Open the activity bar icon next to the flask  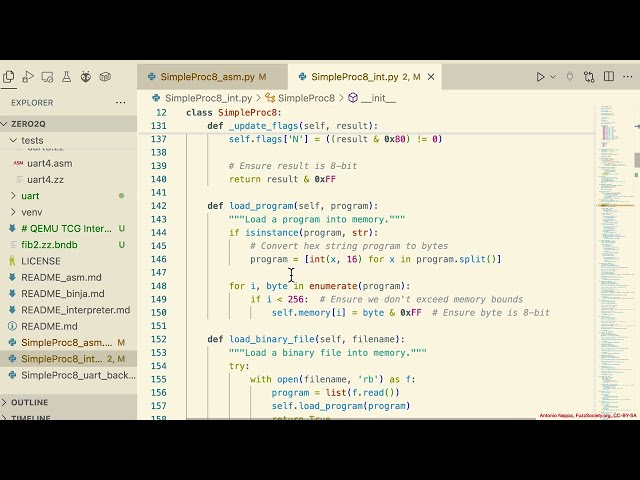pos(86,76)
